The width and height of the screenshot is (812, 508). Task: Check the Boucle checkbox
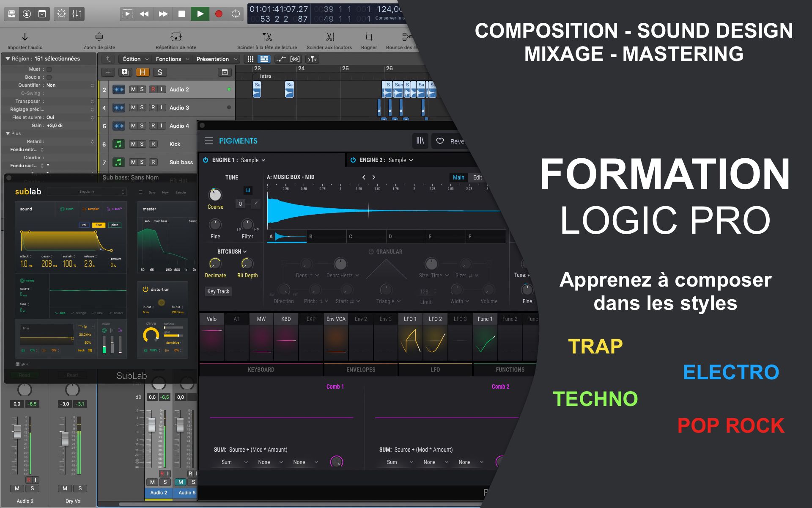[49, 77]
